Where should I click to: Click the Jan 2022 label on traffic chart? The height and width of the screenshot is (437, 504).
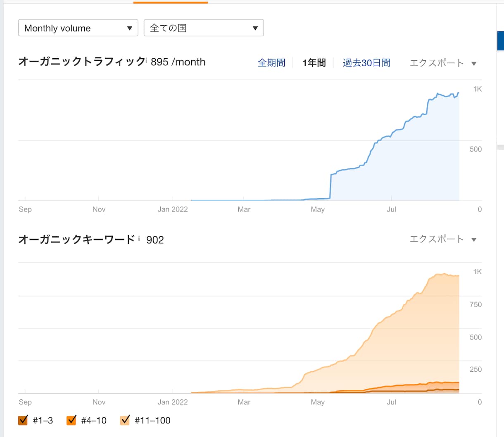click(x=173, y=209)
